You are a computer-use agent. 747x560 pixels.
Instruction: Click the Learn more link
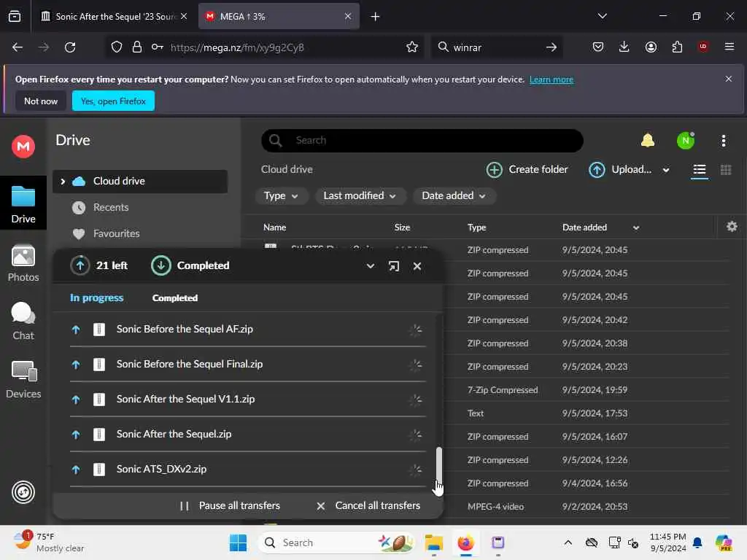[x=551, y=79]
